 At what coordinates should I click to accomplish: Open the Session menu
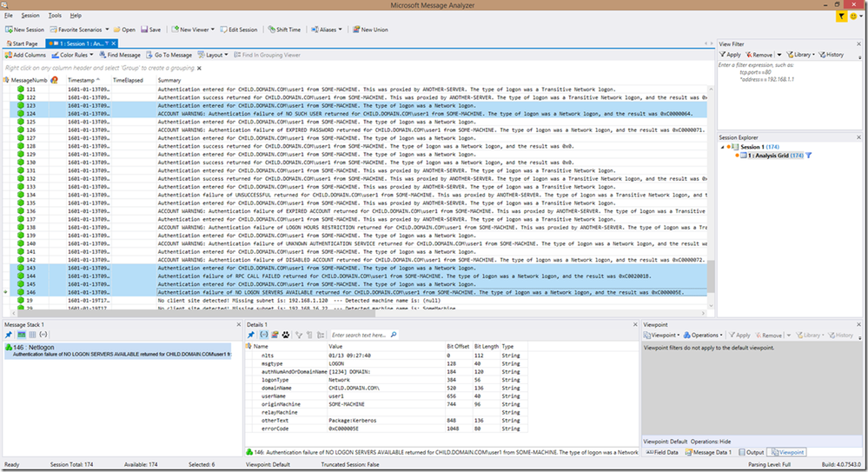click(x=30, y=16)
